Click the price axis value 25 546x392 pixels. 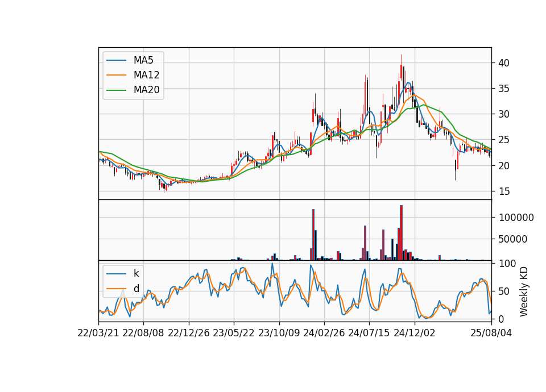504,140
